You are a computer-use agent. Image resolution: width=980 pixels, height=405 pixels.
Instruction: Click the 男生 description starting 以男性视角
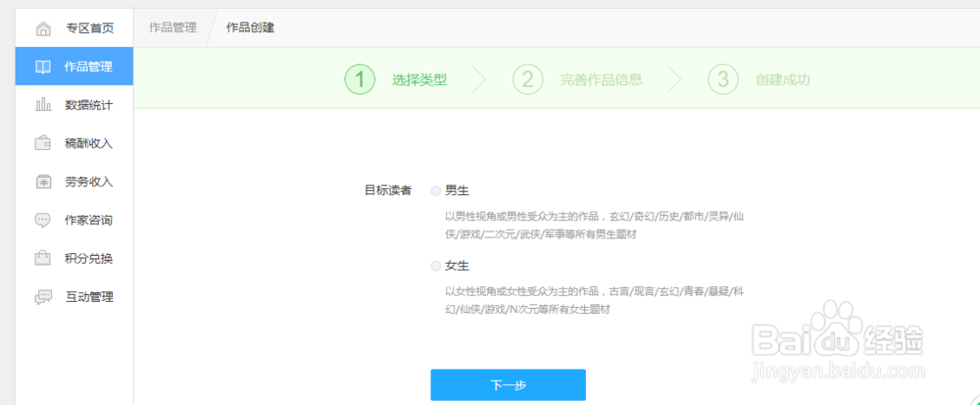(595, 226)
